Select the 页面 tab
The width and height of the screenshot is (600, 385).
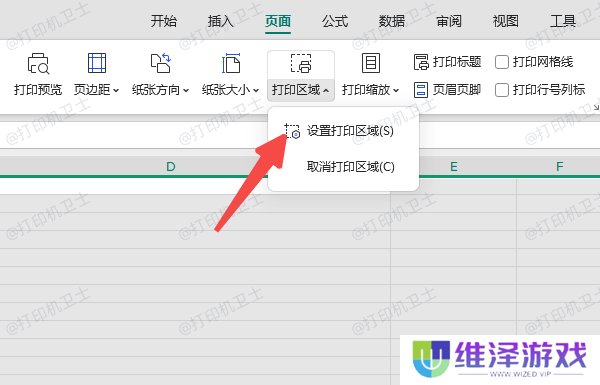coord(278,21)
